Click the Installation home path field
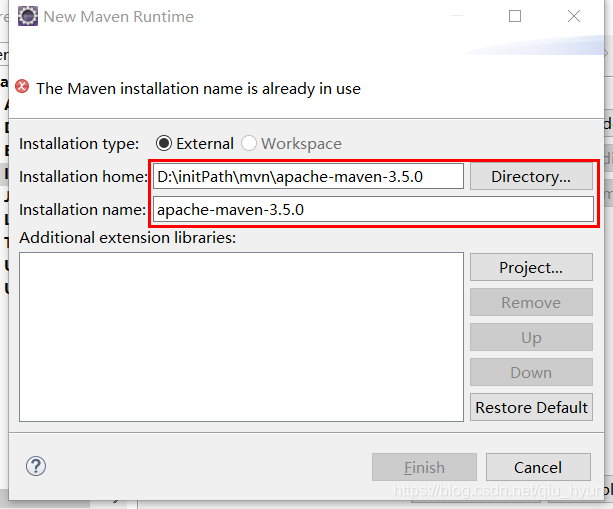The height and width of the screenshot is (509, 613). point(308,176)
